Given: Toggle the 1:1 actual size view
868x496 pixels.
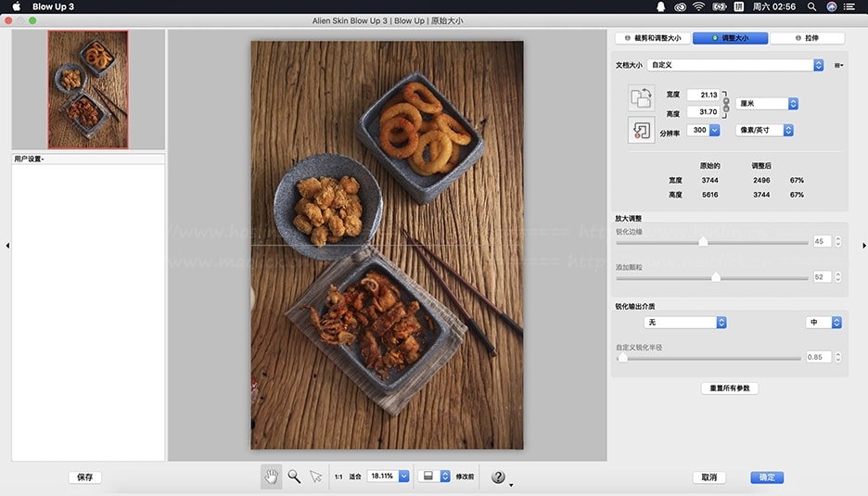Looking at the screenshot, I should click(x=338, y=477).
